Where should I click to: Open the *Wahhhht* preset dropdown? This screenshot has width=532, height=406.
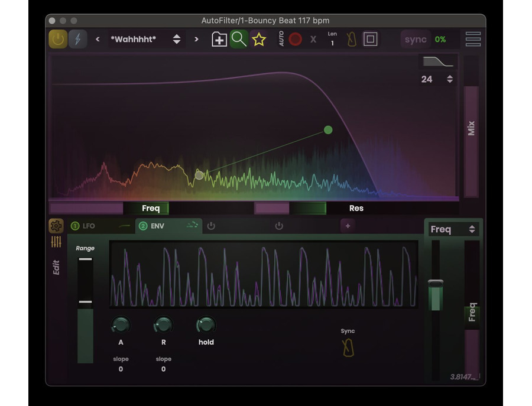tap(146, 40)
